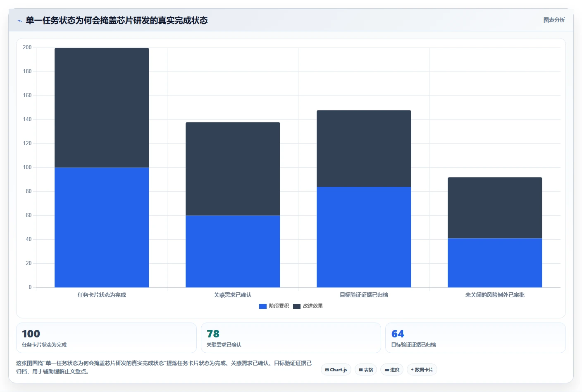The height and width of the screenshot is (392, 582).
Task: Select the data card showing 64
Action: pyautogui.click(x=475, y=338)
